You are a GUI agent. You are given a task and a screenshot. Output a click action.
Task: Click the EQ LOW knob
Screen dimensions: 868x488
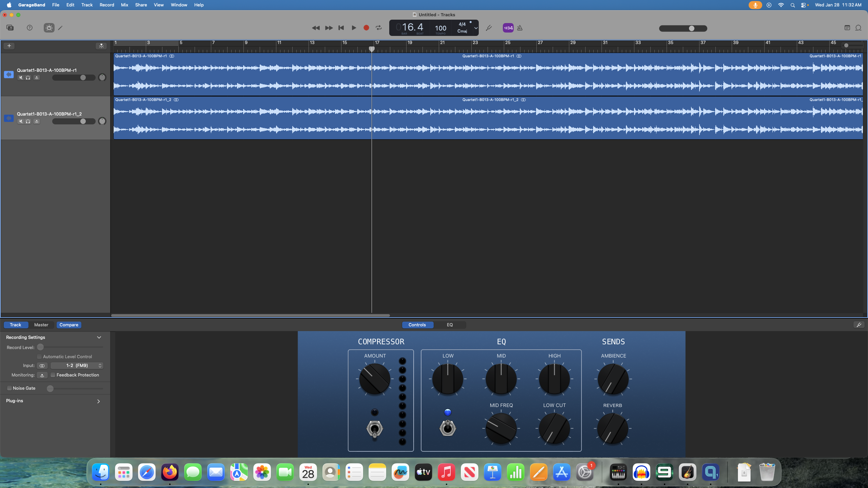point(448,379)
